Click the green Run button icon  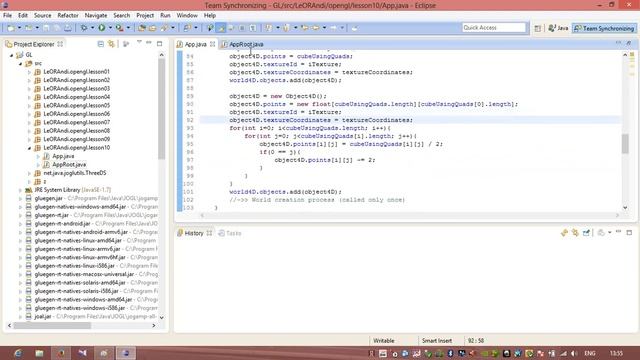[x=102, y=28]
